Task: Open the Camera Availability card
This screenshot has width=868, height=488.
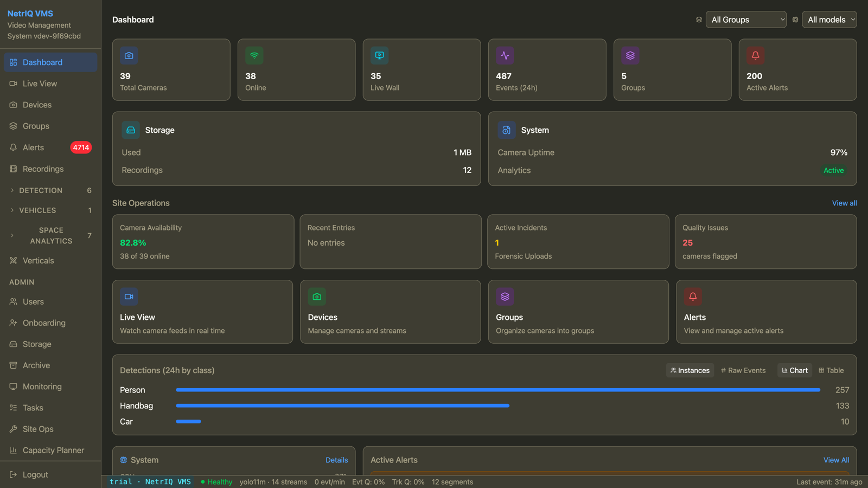Action: pyautogui.click(x=203, y=242)
